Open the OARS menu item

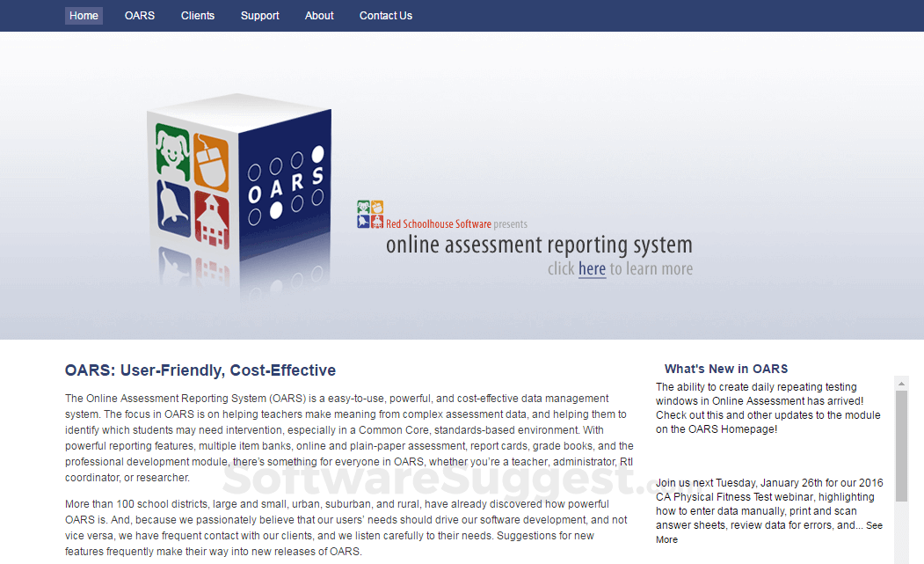click(x=139, y=15)
